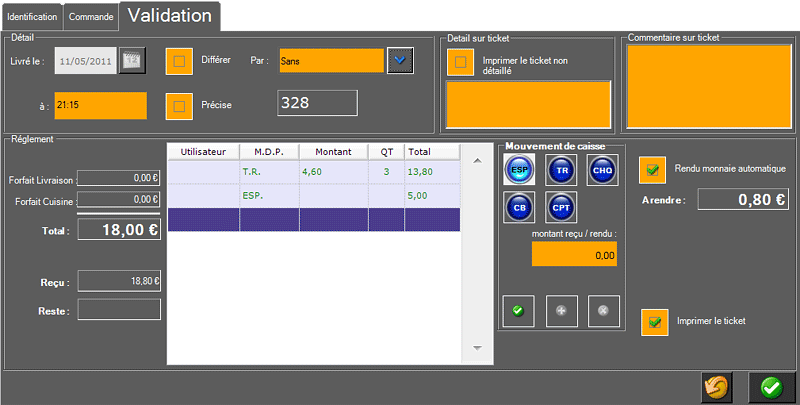Select the CHQ cheque payment icon
The width and height of the screenshot is (800, 405).
click(603, 170)
